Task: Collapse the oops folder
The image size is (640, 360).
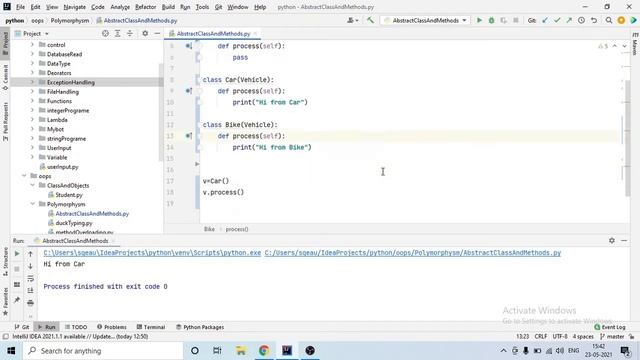Action: (x=24, y=176)
